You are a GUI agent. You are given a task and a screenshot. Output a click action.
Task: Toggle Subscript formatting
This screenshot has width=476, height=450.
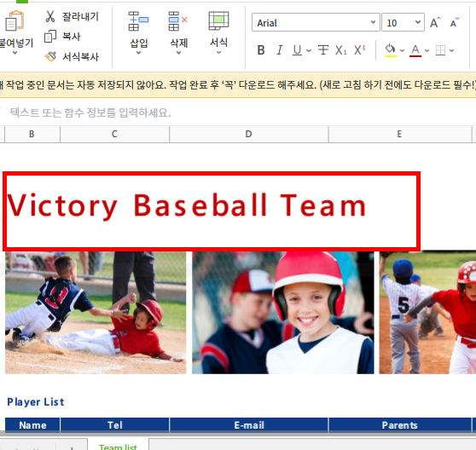[x=340, y=50]
